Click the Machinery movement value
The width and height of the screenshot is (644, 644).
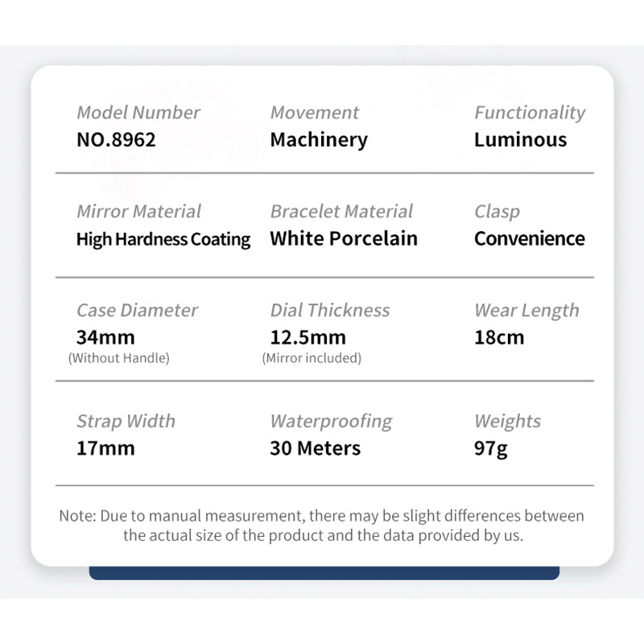[x=319, y=140]
